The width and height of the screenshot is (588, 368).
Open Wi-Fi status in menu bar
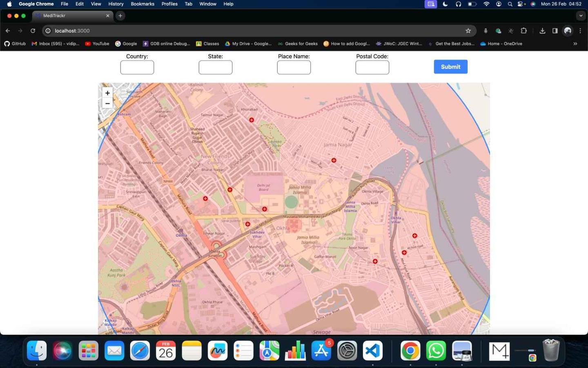tap(486, 4)
